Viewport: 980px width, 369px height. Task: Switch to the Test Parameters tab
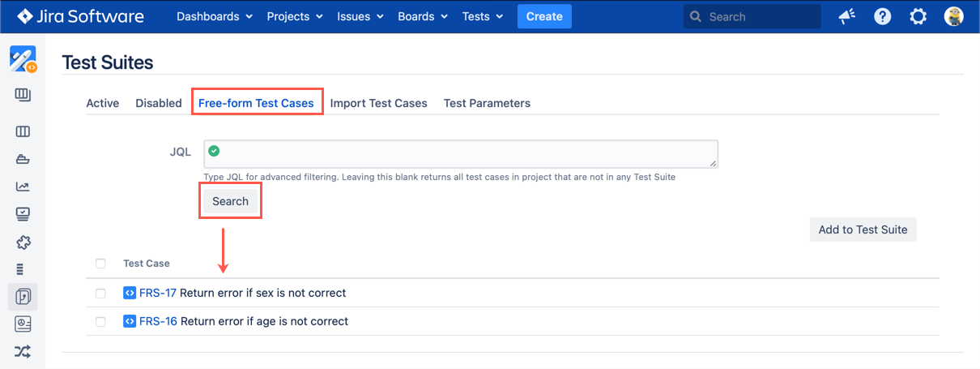tap(487, 103)
